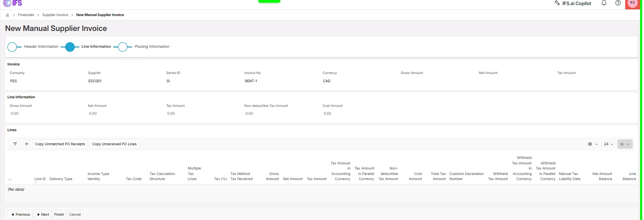Click Copy Unmatched PO Receipts
This screenshot has width=644, height=220.
click(x=60, y=144)
